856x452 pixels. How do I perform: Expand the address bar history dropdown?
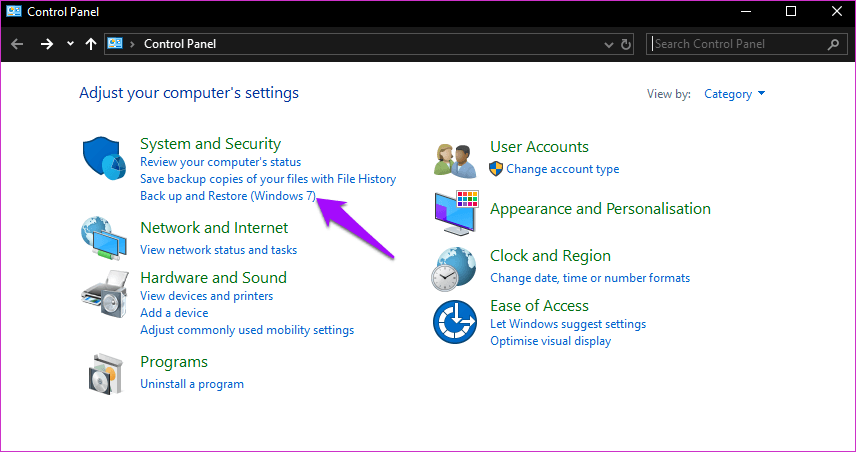click(x=610, y=44)
